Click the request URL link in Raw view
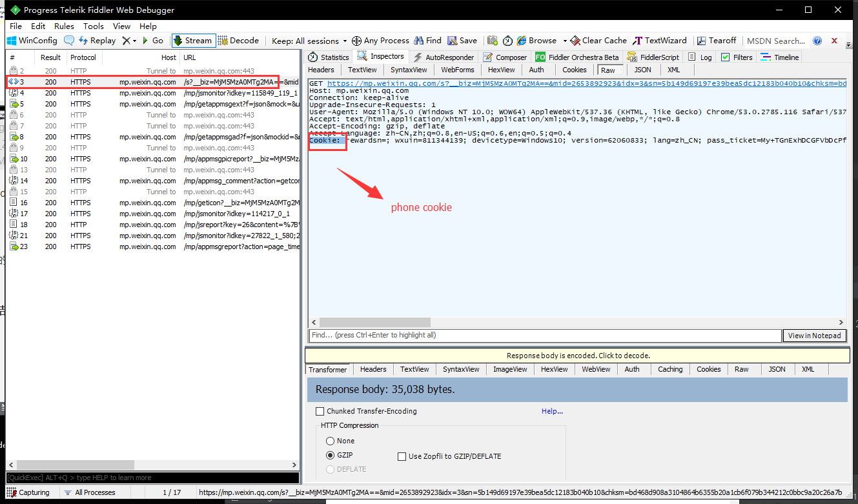Viewport: 858px width, 504px height. pyautogui.click(x=587, y=84)
